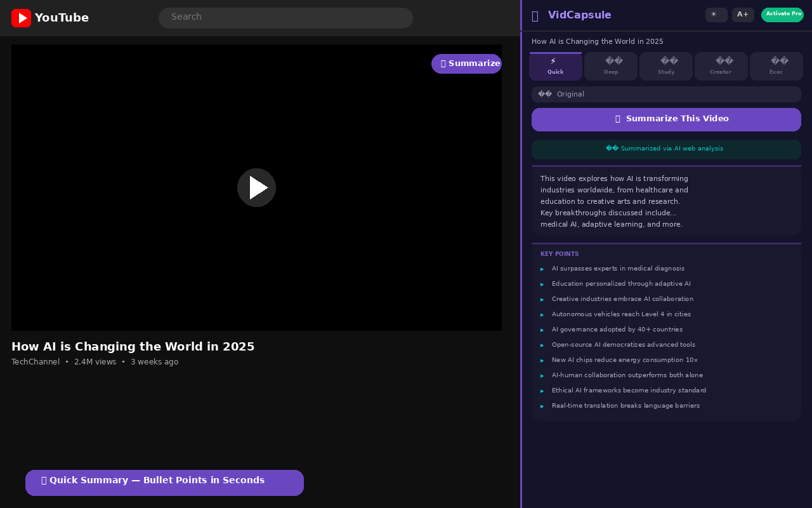Screen dimensions: 812x508
Task: Click 'Open-source AI democratizes advanced tools'
Action: [x=624, y=345]
